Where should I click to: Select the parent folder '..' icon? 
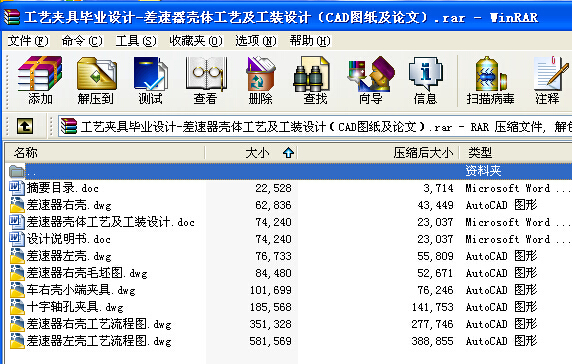tap(17, 171)
